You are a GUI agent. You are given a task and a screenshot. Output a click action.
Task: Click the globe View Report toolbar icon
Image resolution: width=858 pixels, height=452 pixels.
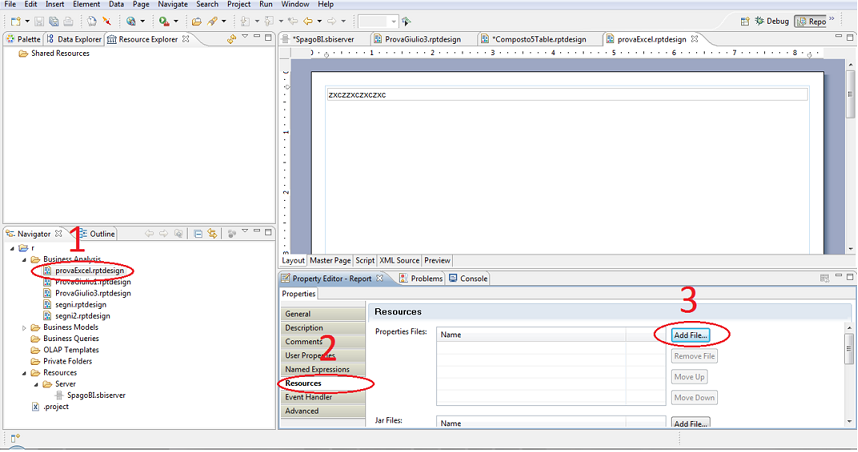(131, 21)
